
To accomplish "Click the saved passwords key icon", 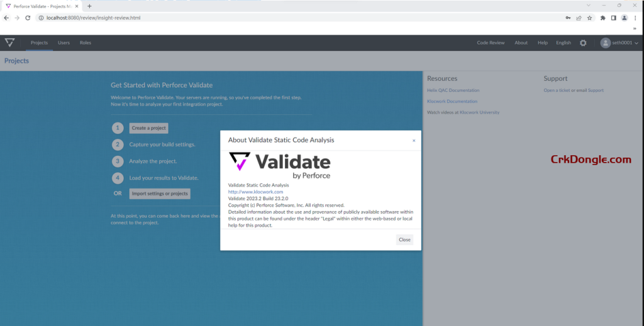I will coord(568,18).
